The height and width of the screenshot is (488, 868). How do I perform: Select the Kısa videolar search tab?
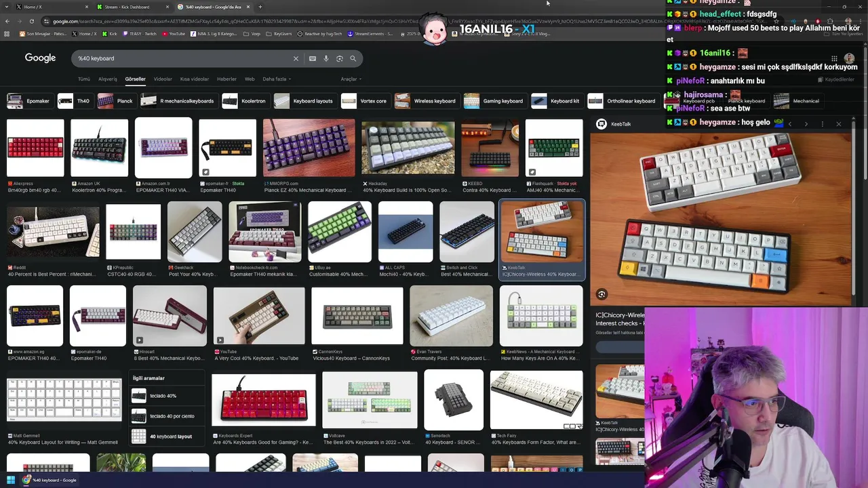[x=195, y=79]
